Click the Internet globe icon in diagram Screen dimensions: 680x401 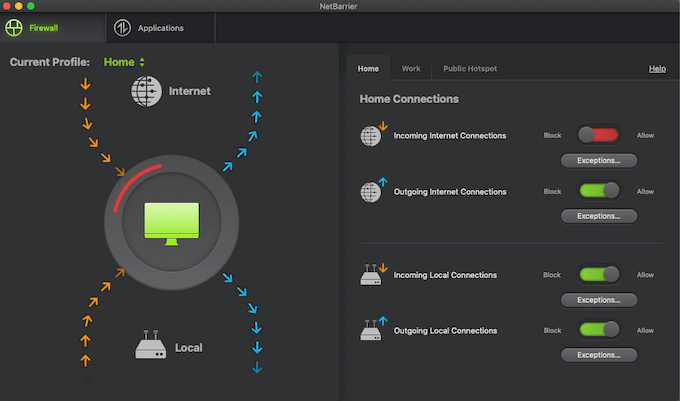click(x=147, y=91)
